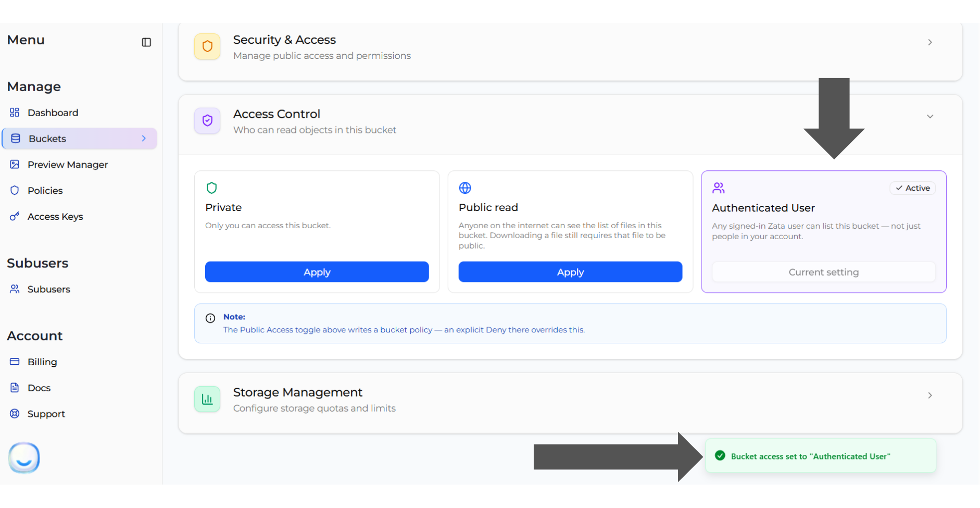980x508 pixels.
Task: Open the chat assistant bubble
Action: [24, 457]
